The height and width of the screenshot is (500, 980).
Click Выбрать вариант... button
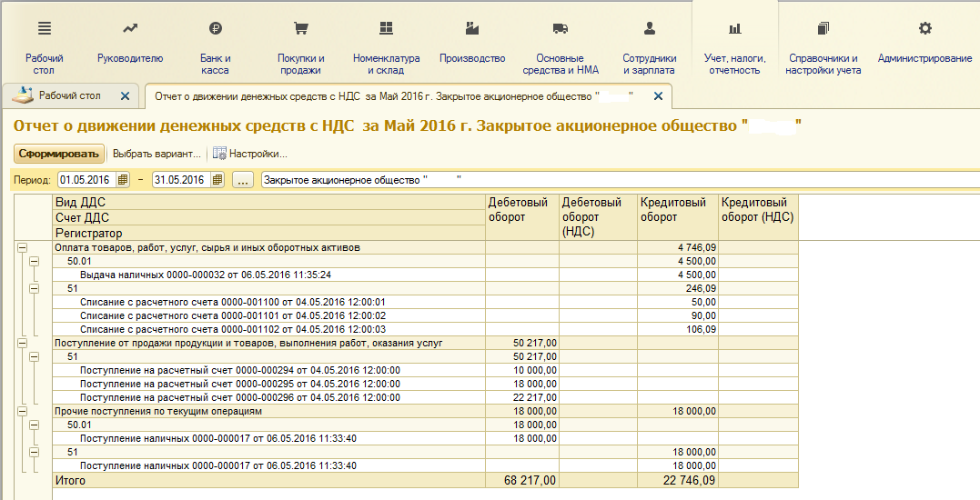pyautogui.click(x=157, y=154)
